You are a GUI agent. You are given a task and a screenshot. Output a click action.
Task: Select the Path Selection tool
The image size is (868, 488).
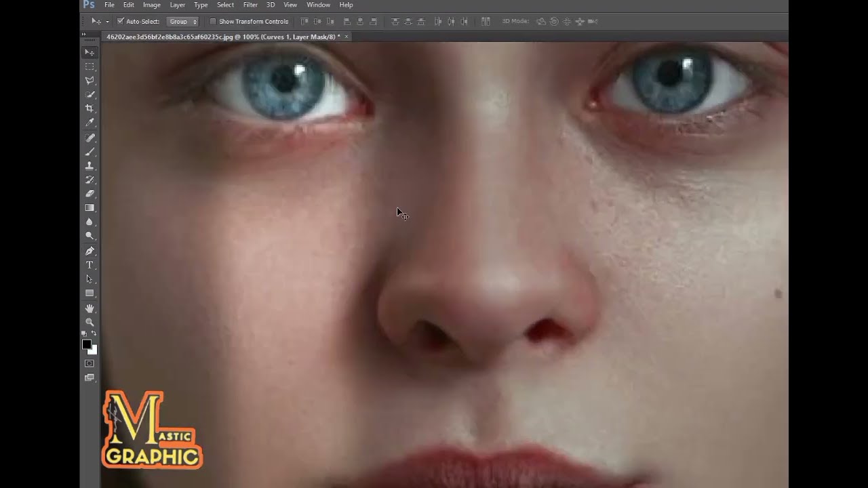[90, 279]
